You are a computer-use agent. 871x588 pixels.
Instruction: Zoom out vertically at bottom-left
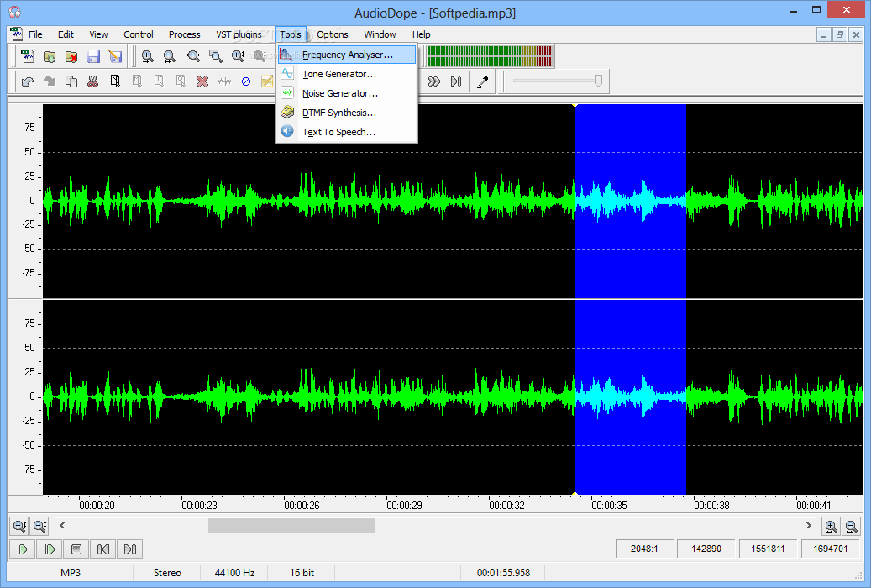(40, 526)
